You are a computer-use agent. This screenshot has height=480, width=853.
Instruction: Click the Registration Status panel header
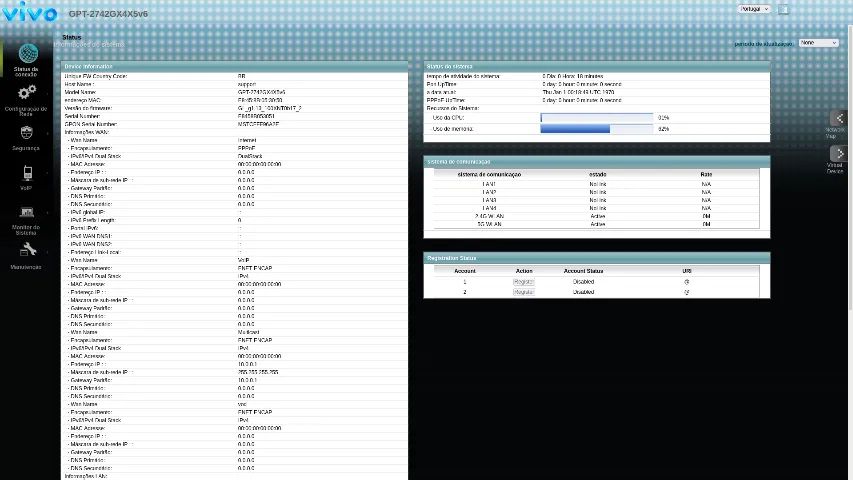[x=597, y=258]
